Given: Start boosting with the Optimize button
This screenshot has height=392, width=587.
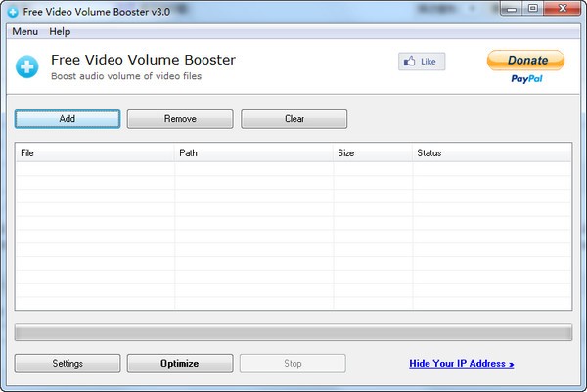Looking at the screenshot, I should 180,364.
